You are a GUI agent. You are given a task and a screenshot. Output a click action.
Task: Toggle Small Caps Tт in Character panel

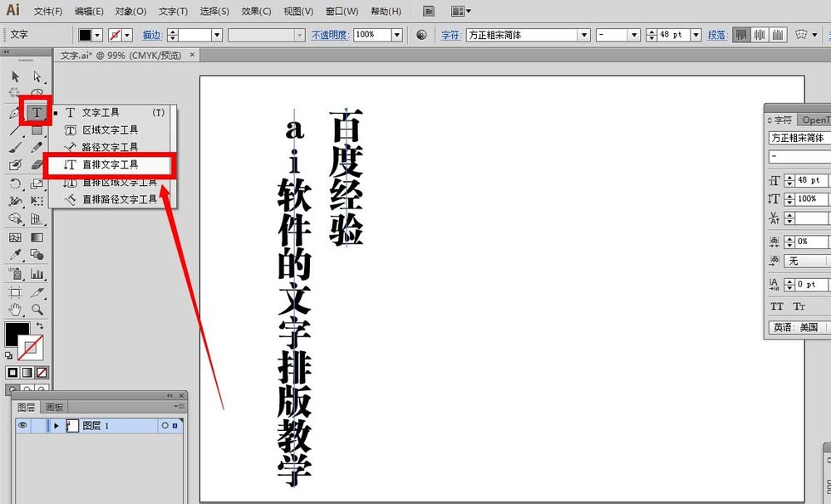pos(799,306)
